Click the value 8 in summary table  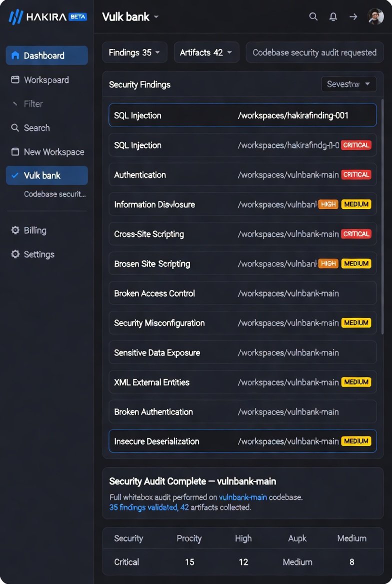click(352, 561)
